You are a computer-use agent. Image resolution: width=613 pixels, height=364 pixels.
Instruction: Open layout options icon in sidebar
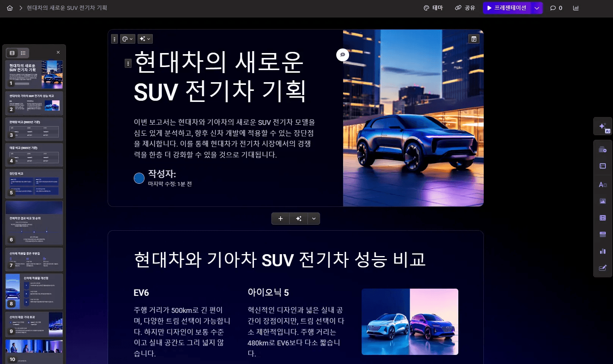pos(603,166)
